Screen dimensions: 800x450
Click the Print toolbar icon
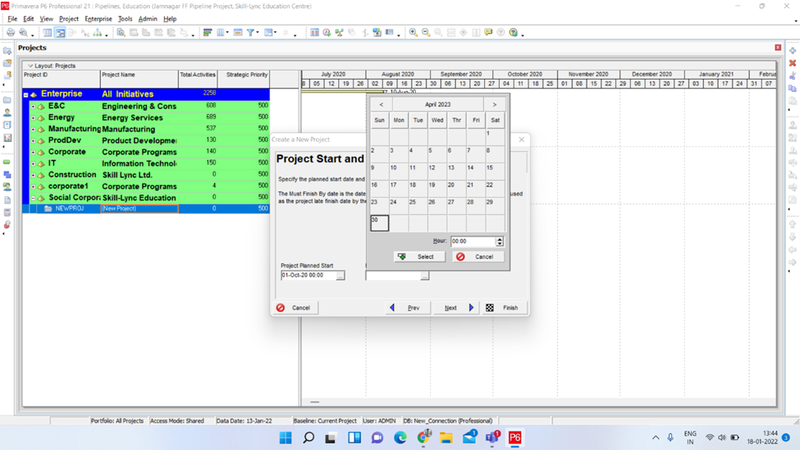[10, 33]
